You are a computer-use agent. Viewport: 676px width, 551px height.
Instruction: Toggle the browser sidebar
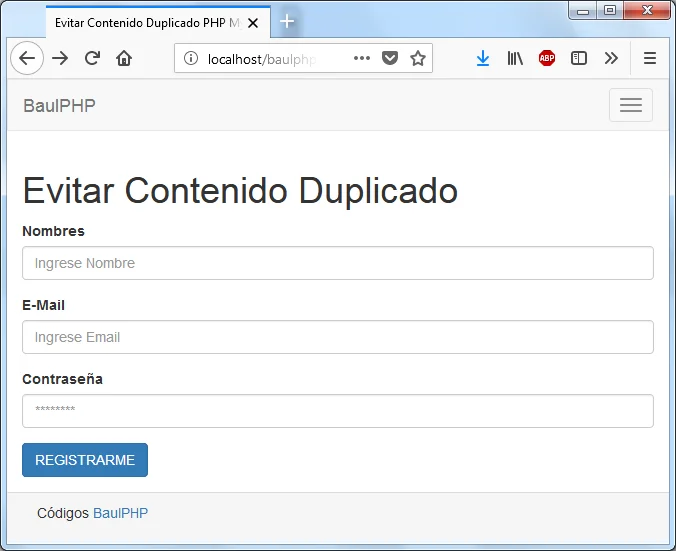point(579,58)
